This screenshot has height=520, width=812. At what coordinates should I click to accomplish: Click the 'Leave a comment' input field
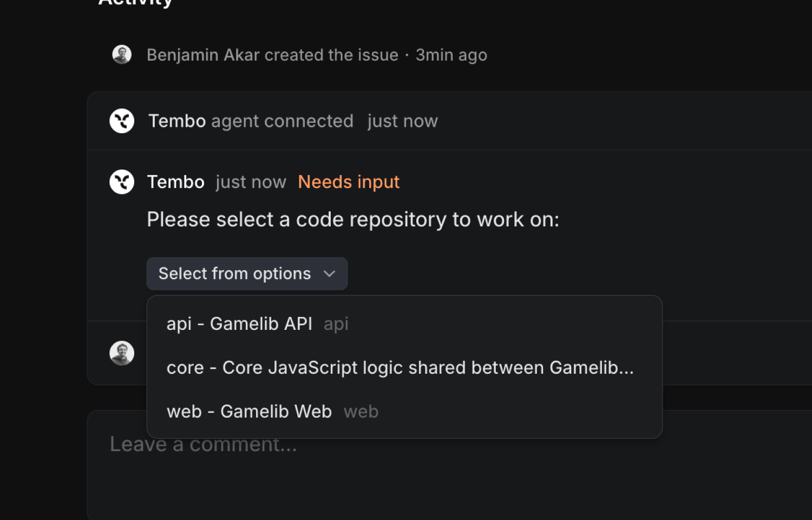pyautogui.click(x=204, y=444)
